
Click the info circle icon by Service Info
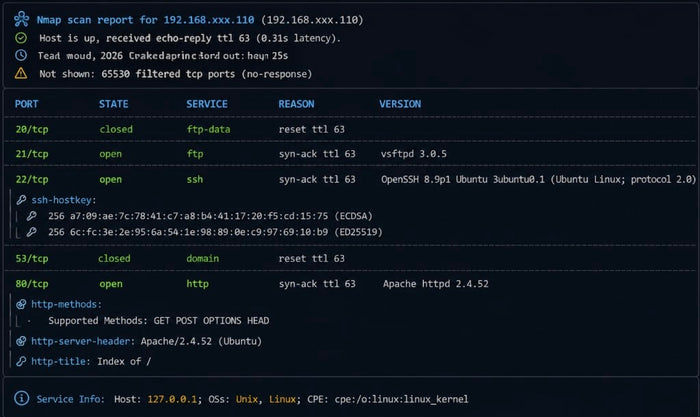21,398
